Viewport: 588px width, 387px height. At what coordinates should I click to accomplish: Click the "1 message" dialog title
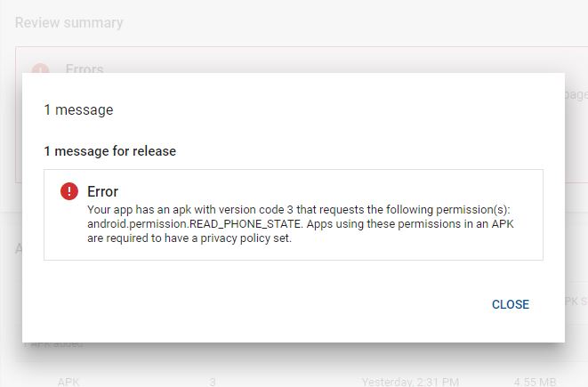coord(78,110)
